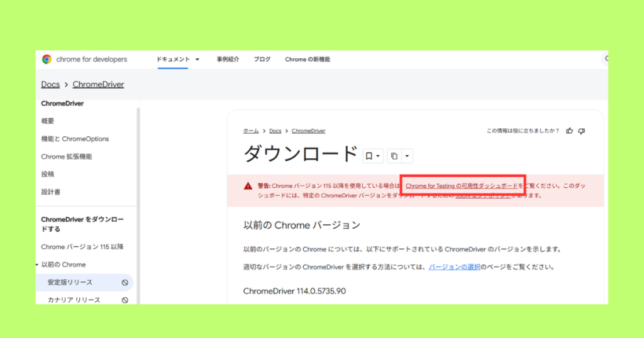Select Chrome バージョン 115 以降 in sidebar
This screenshot has height=338, width=644.
82,247
